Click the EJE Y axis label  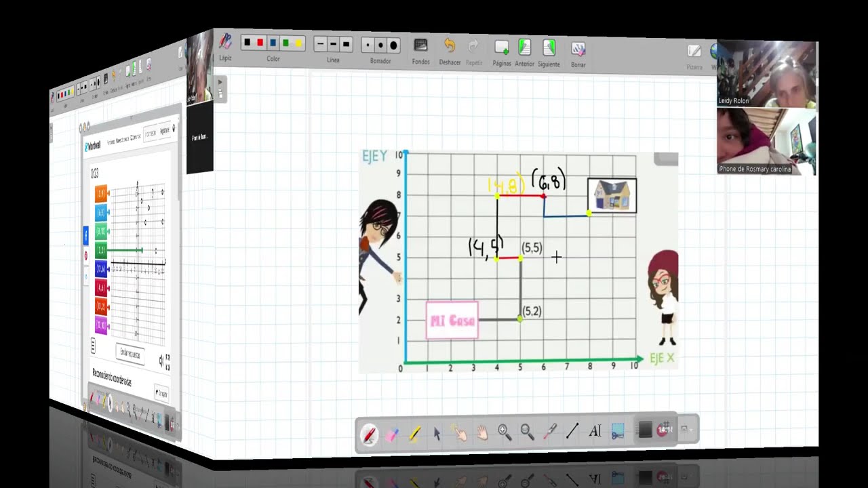point(374,156)
